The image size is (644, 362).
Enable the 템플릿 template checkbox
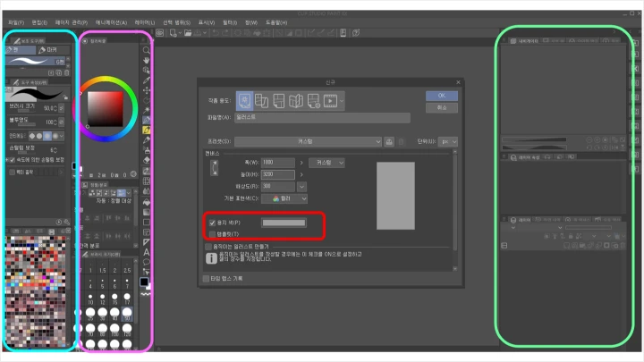[x=211, y=233]
